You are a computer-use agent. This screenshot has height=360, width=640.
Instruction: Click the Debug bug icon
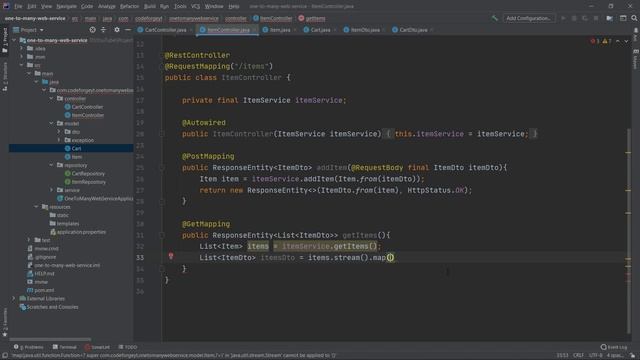click(574, 18)
